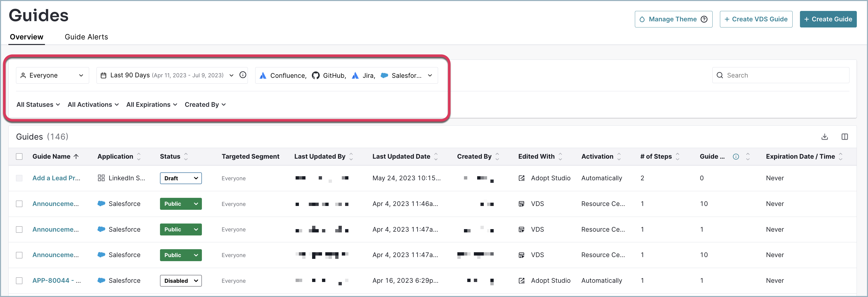Click the Create VDS Guide button
This screenshot has width=868, height=297.
coord(756,19)
